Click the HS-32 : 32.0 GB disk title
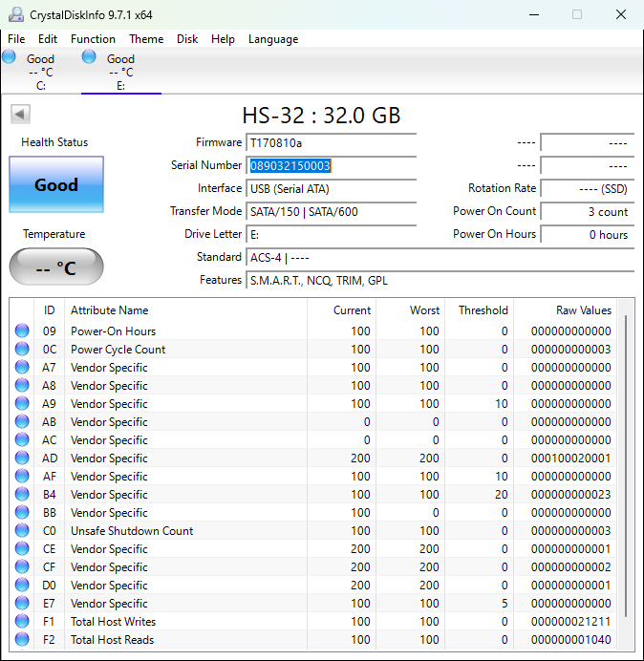644x661 pixels. click(x=321, y=115)
